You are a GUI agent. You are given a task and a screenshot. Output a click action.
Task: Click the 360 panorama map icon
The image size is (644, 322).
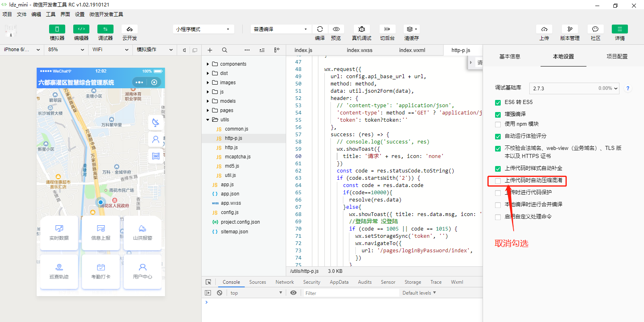(x=156, y=156)
